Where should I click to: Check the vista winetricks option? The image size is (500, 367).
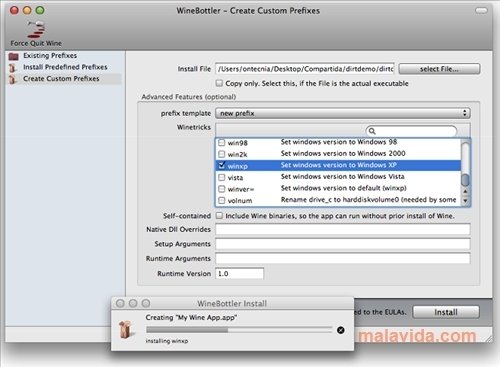click(222, 177)
